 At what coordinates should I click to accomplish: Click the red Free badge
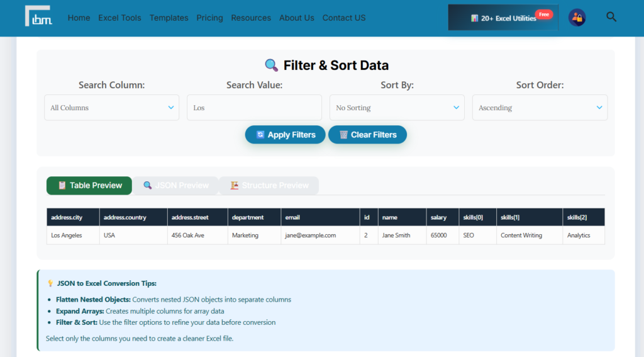[x=544, y=14]
